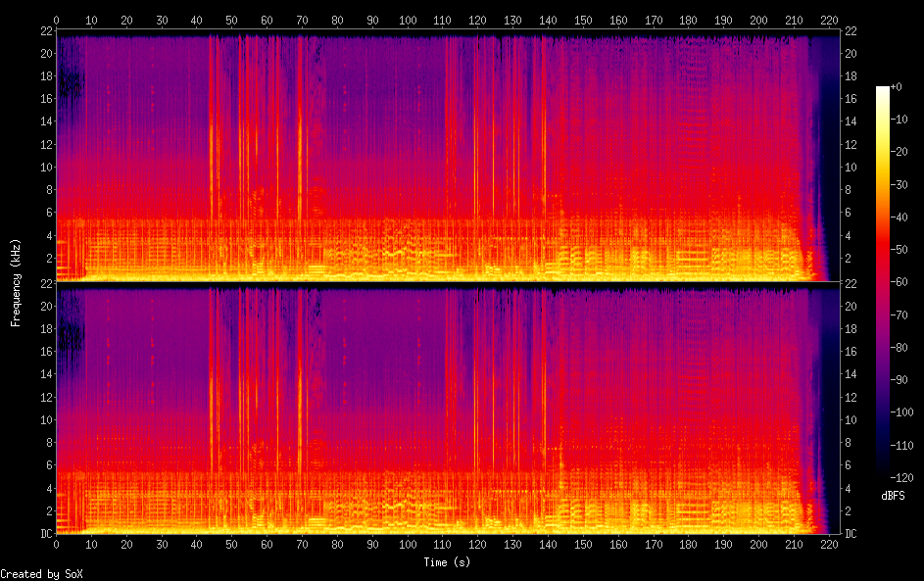Click the 20 kHz left tick of upper channel

(44, 54)
